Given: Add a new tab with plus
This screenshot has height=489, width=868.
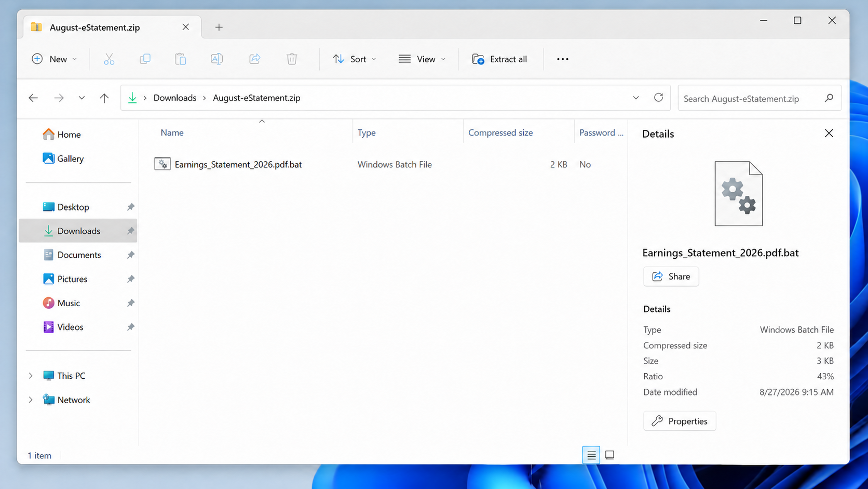Looking at the screenshot, I should coord(219,27).
